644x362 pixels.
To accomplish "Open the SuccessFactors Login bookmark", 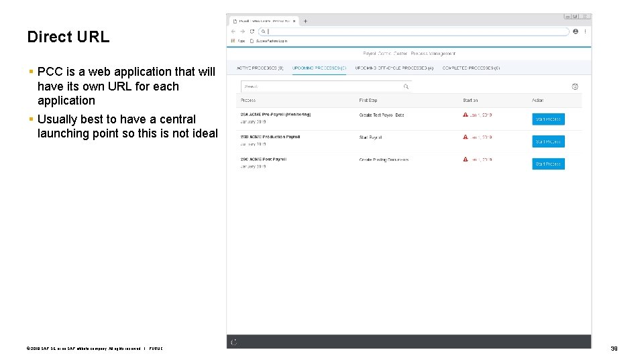I will click(x=268, y=41).
